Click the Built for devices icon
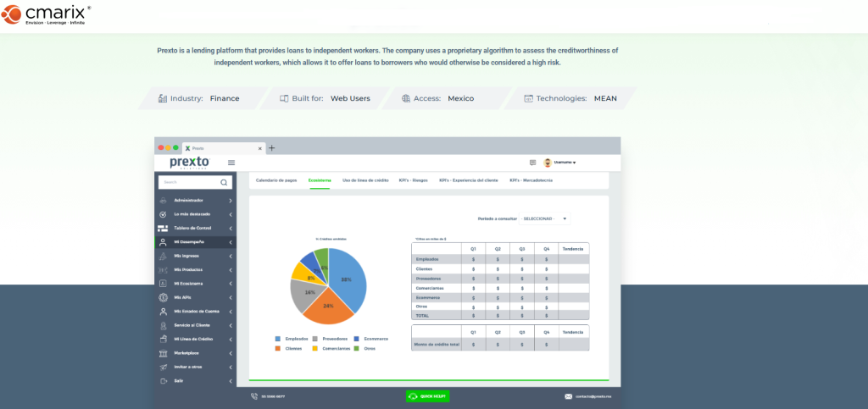The width and height of the screenshot is (868, 409). [284, 98]
